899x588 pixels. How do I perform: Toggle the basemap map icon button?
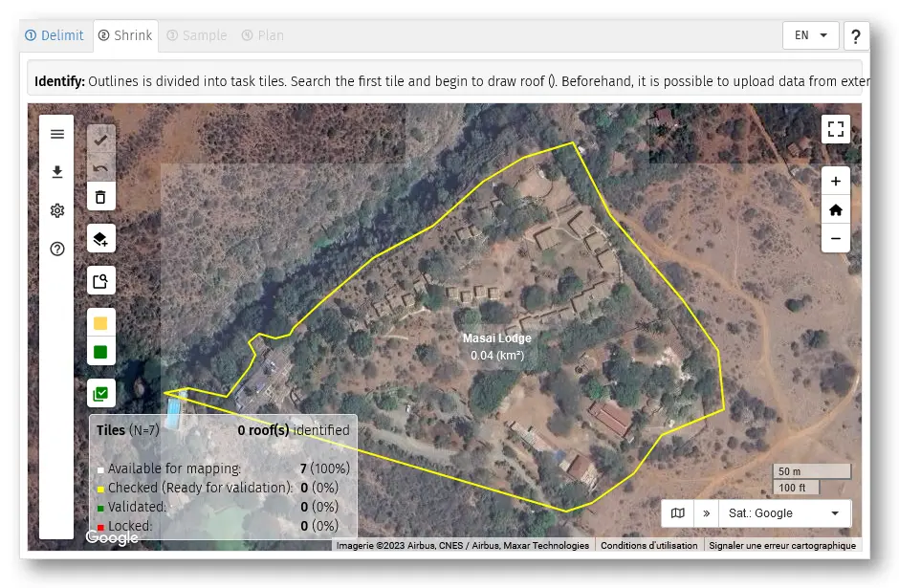point(677,513)
